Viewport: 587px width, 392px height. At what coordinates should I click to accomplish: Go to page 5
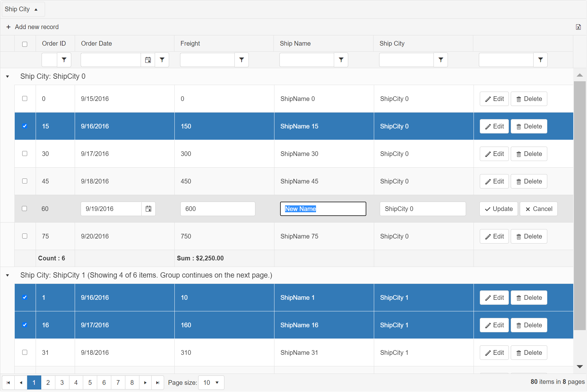click(90, 383)
